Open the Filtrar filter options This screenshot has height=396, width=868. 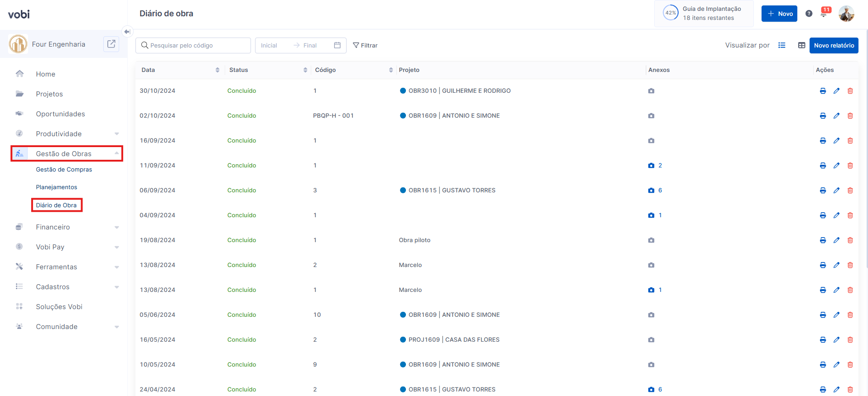365,45
